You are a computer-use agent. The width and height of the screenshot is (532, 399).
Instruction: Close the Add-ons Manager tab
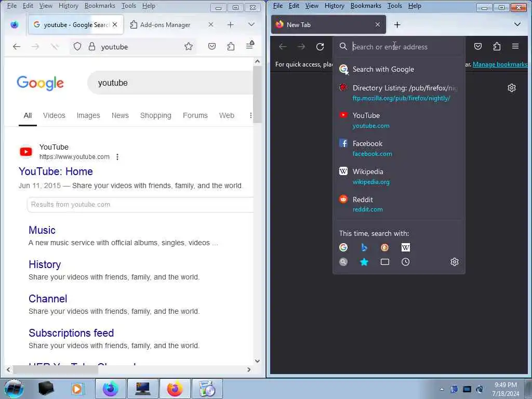211,25
